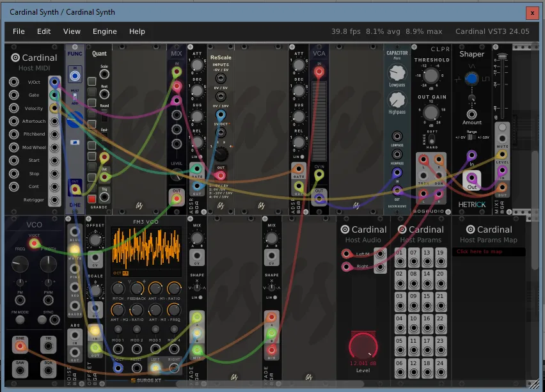Click the FM3 VCO RESET input jack
This screenshot has height=392, width=545.
(x=137, y=368)
